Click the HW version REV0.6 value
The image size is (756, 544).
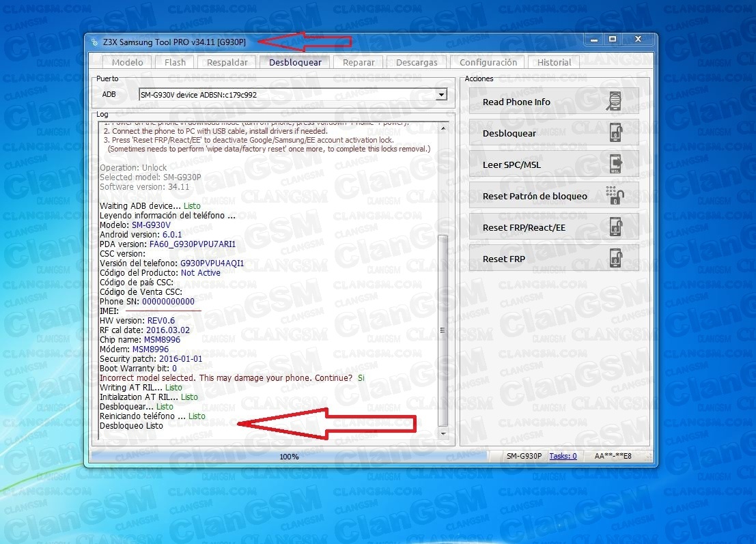(161, 320)
